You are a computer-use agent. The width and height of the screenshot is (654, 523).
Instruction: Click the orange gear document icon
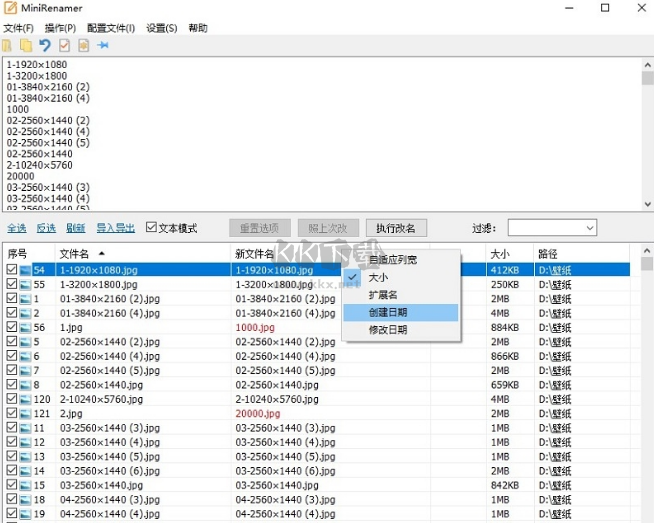coord(83,46)
